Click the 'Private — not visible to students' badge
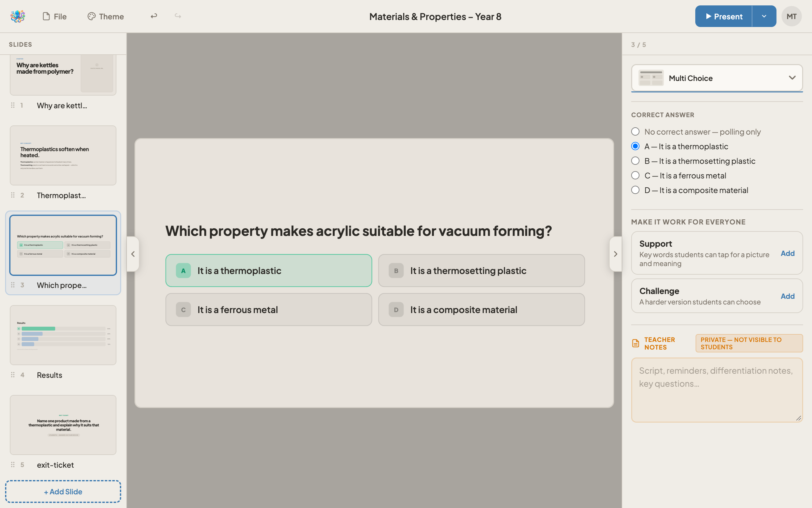The height and width of the screenshot is (508, 812). 749,343
